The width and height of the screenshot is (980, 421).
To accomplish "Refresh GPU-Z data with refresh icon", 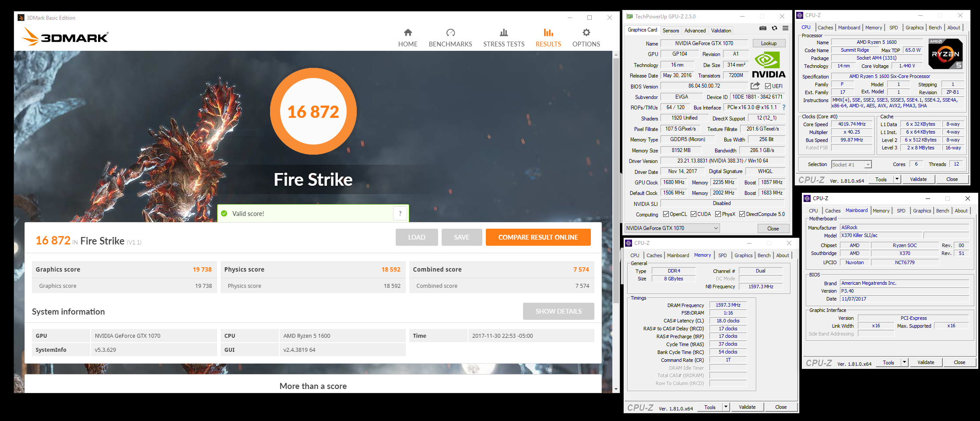I will pyautogui.click(x=774, y=28).
